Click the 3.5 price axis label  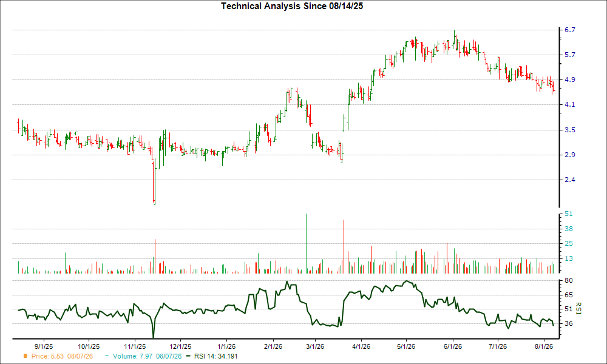[570, 130]
